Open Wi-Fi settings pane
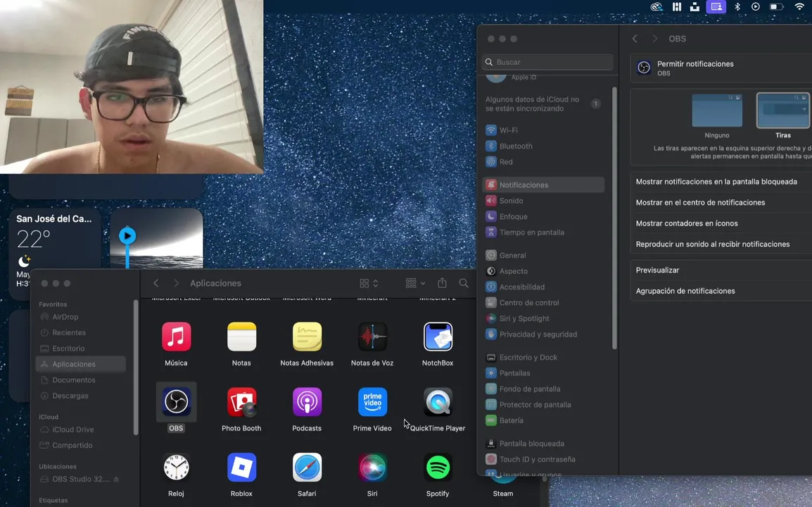This screenshot has height=507, width=812. click(543, 130)
